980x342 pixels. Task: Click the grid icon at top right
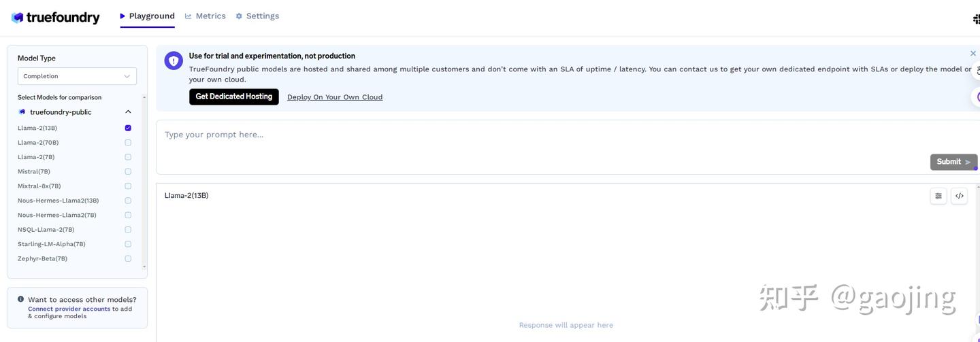tap(977, 19)
